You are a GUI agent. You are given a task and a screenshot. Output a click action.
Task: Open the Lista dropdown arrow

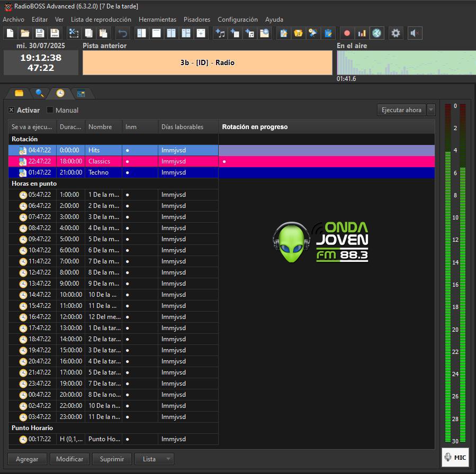[168, 459]
